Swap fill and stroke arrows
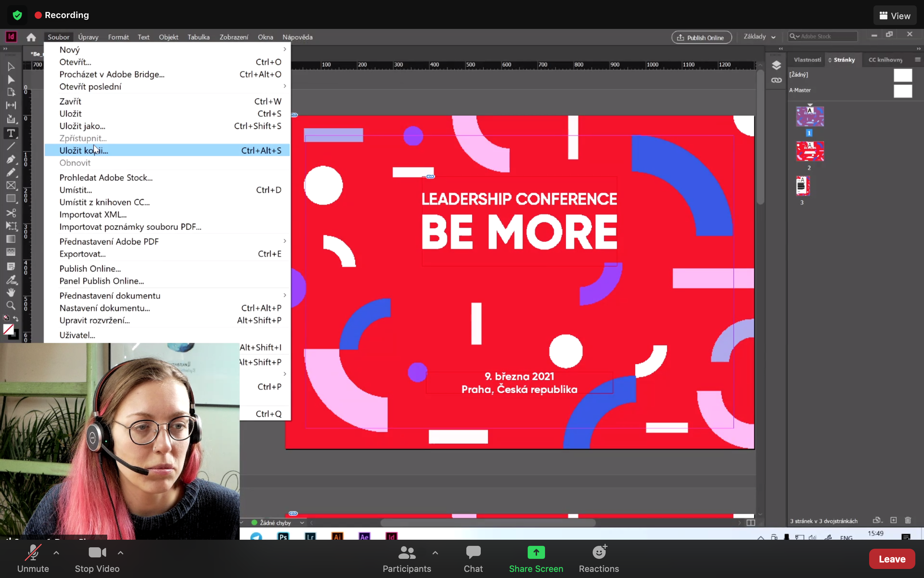The height and width of the screenshot is (578, 924). (16, 318)
